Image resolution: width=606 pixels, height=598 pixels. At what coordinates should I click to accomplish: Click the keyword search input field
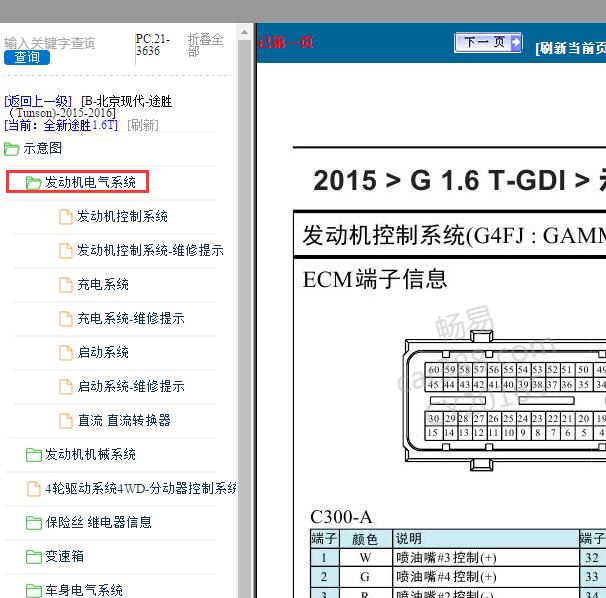(x=49, y=43)
